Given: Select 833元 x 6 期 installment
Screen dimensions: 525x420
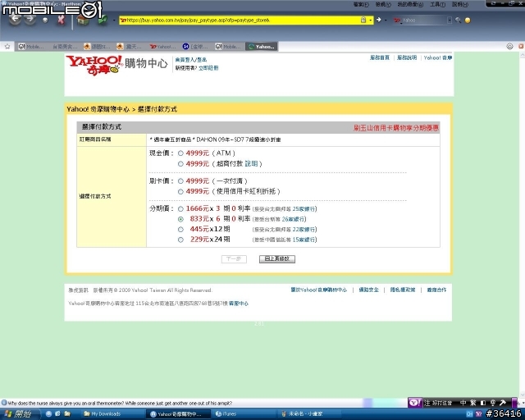Looking at the screenshot, I should click(x=180, y=219).
